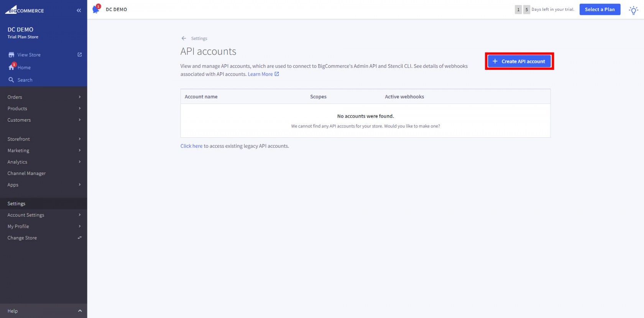Click the Account name column header
This screenshot has width=644, height=318.
coord(201,97)
